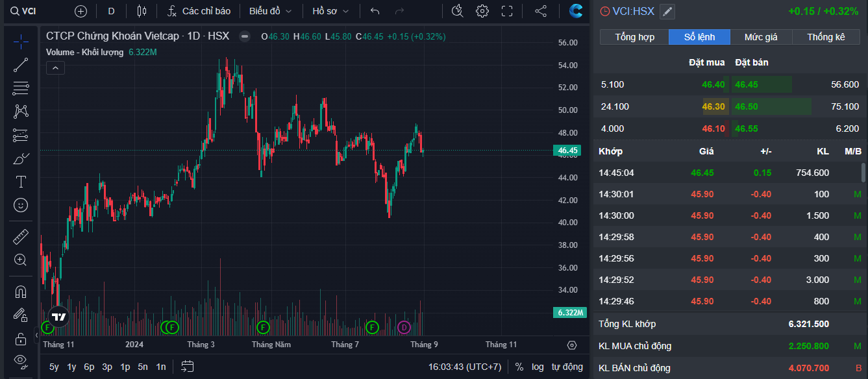The image size is (868, 379).
Task: Open chart settings gear in top toolbar
Action: pyautogui.click(x=482, y=11)
